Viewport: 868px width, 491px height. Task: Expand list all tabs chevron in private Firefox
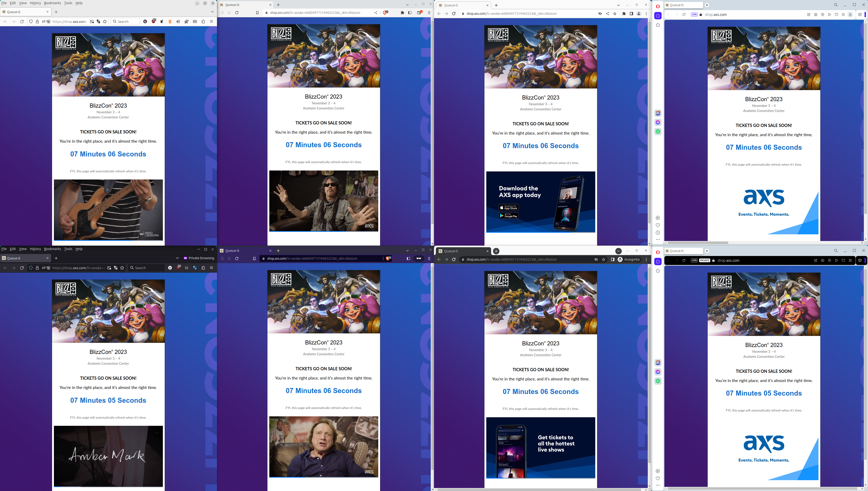click(177, 258)
